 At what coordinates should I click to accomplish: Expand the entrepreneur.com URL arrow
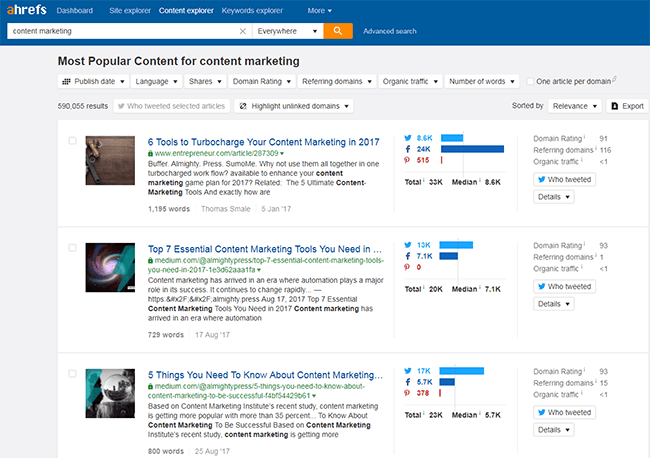282,154
